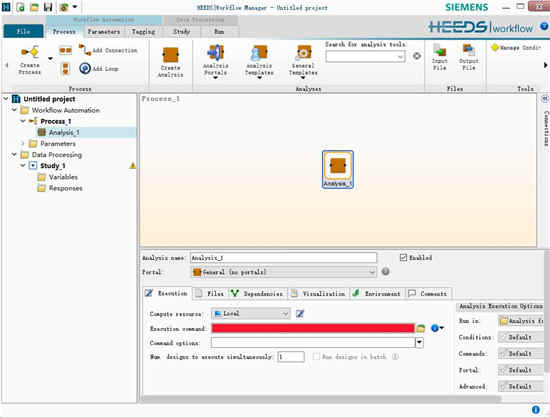Click the help icon next to the HEEDS logo
The width and height of the screenshot is (550, 418).
coord(544,27)
